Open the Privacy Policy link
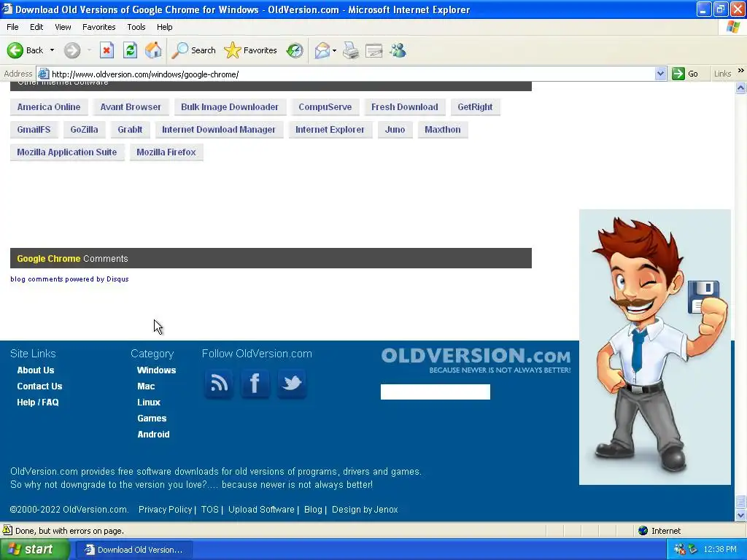This screenshot has height=560, width=747. (x=165, y=510)
